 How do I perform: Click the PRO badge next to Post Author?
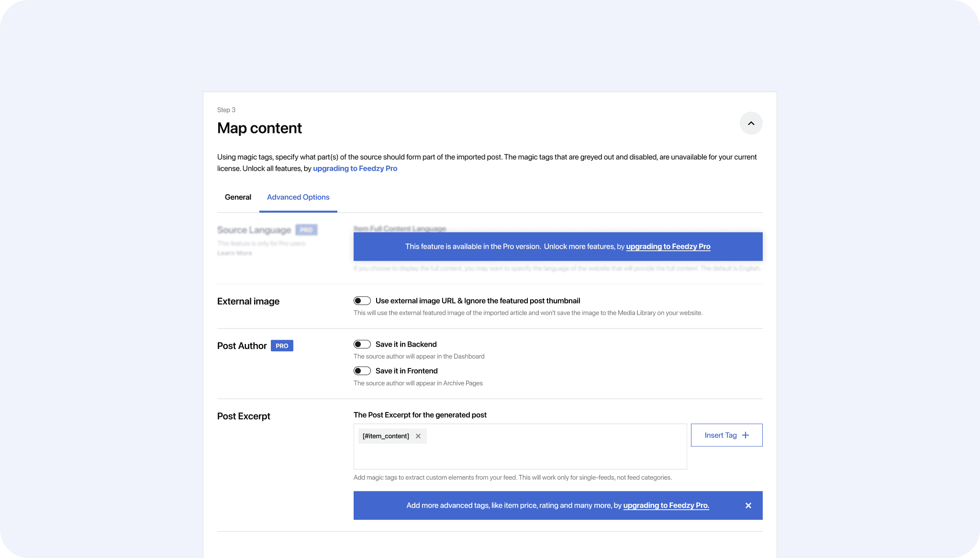282,346
